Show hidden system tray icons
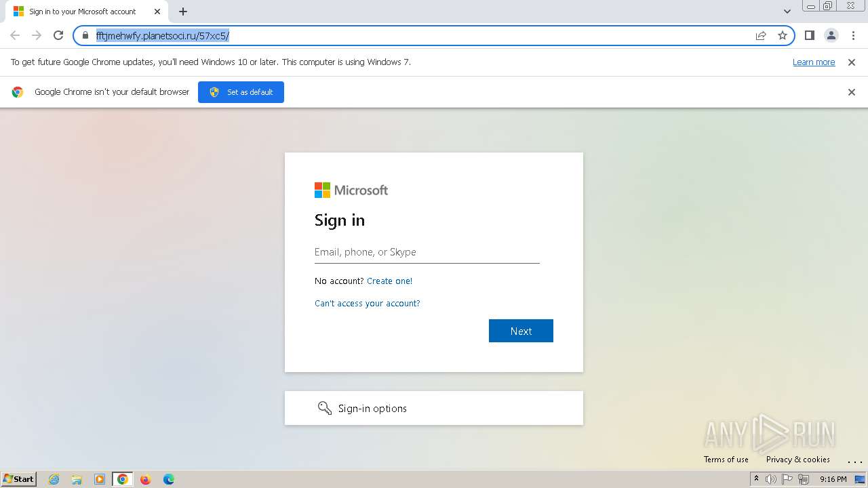868x488 pixels. coord(756,479)
